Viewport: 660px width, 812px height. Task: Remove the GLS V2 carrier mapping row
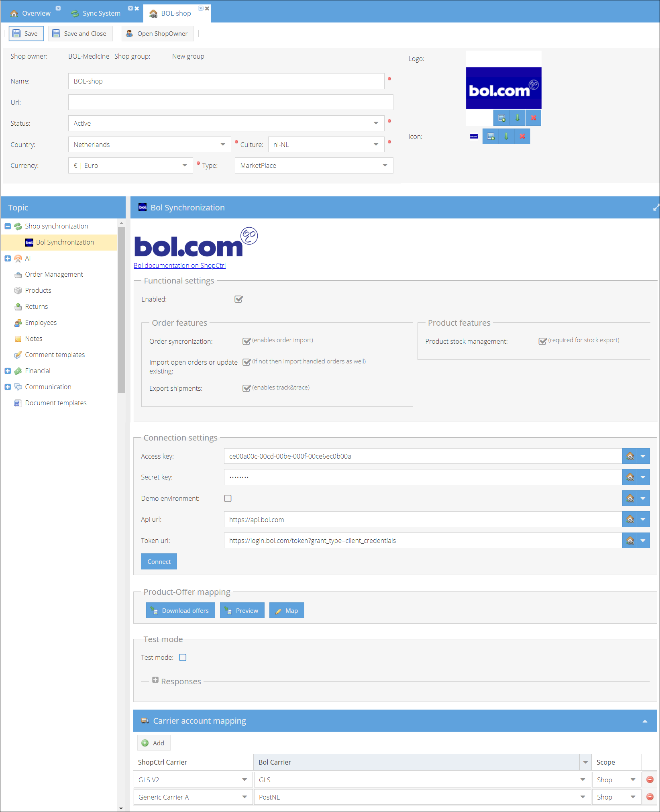(650, 779)
